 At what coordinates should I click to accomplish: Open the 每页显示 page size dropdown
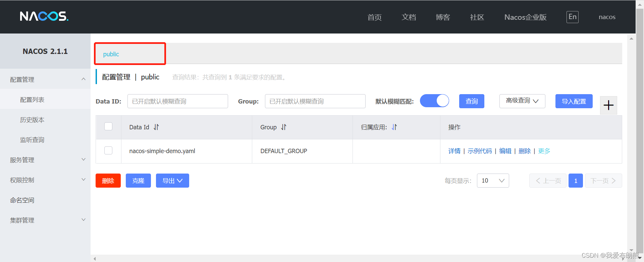(x=493, y=181)
